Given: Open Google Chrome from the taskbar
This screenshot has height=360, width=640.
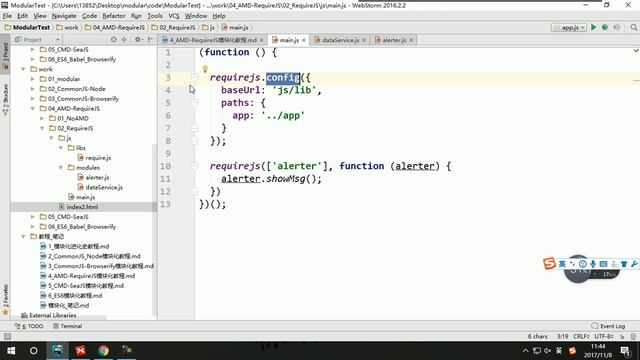Looking at the screenshot, I should (x=104, y=351).
